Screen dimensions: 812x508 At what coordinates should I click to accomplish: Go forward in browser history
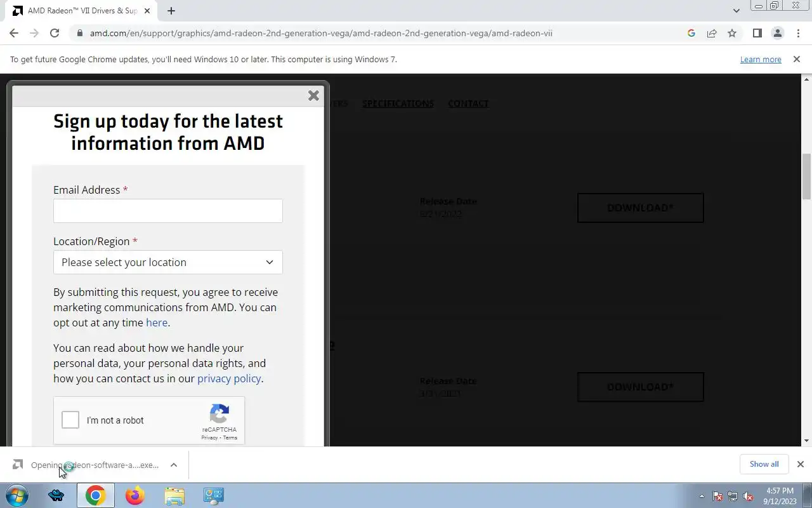34,33
